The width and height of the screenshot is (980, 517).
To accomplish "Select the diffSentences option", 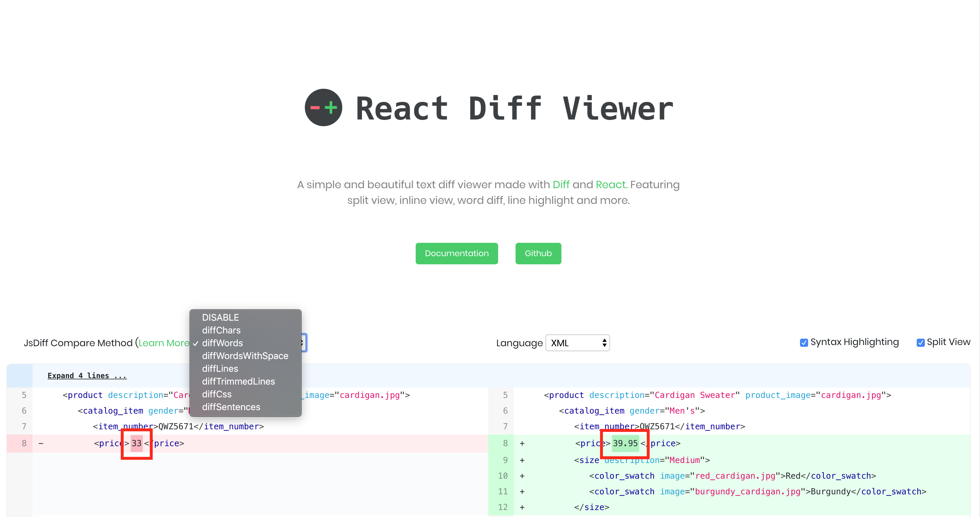I will pos(231,407).
